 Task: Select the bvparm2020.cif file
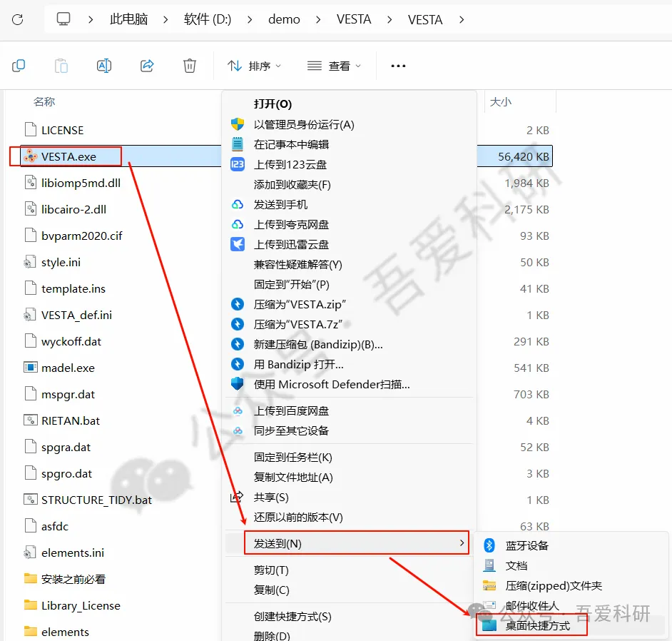click(81, 236)
